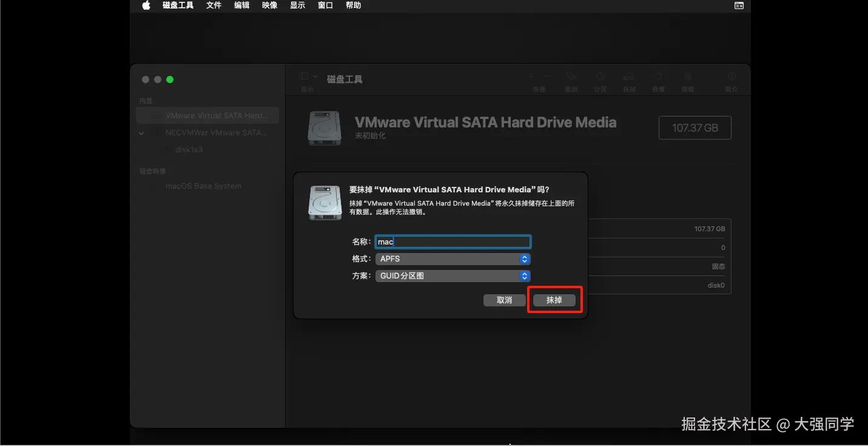Collapse the NECVMWar VMware SATA disclosure arrow
This screenshot has height=446, width=868.
click(141, 133)
